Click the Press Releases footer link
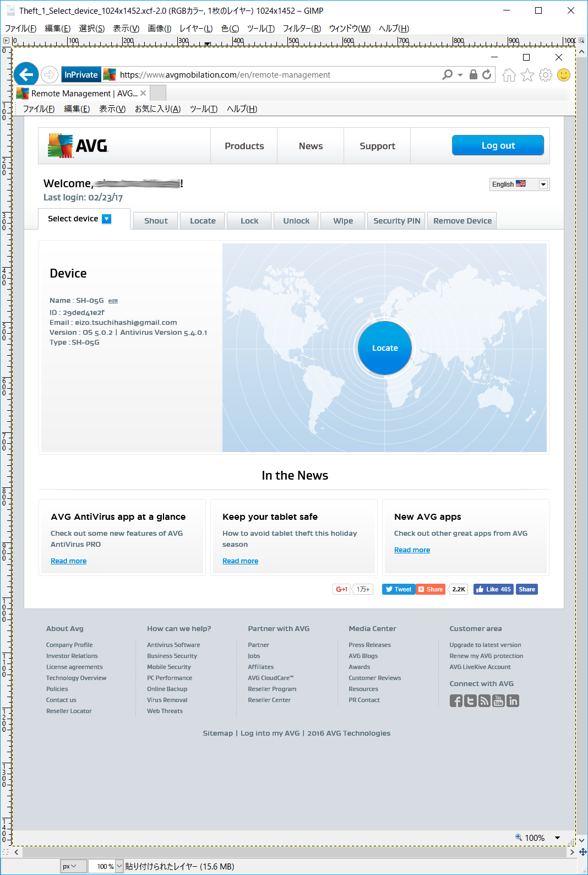Screen dimensions: 588x875 tap(369, 645)
